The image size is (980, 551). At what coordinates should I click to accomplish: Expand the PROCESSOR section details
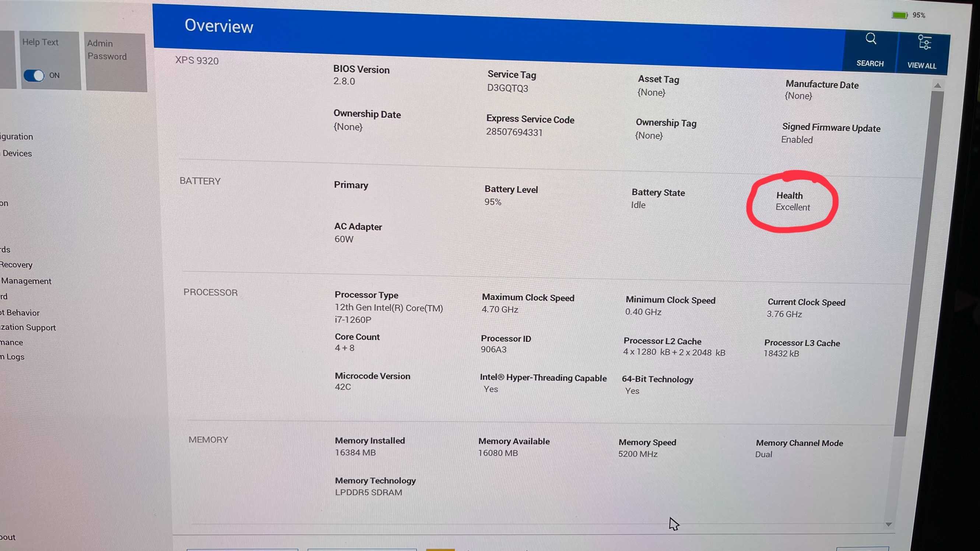(x=210, y=292)
